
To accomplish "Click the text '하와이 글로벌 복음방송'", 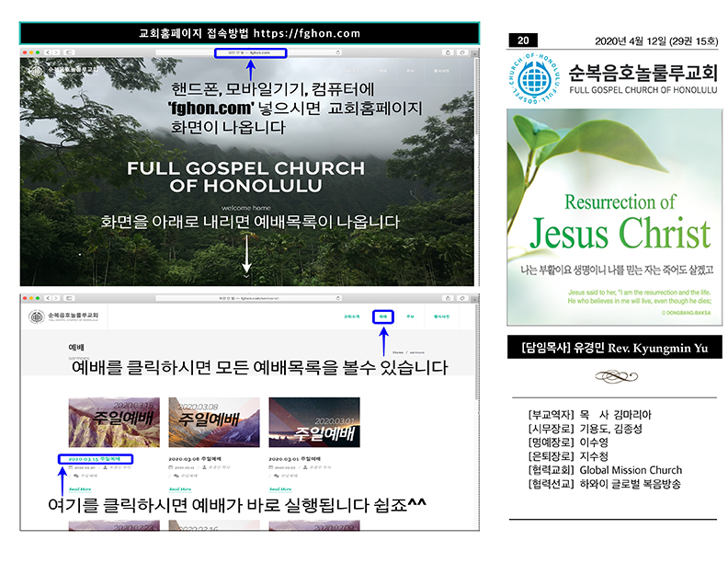I will click(x=630, y=484).
